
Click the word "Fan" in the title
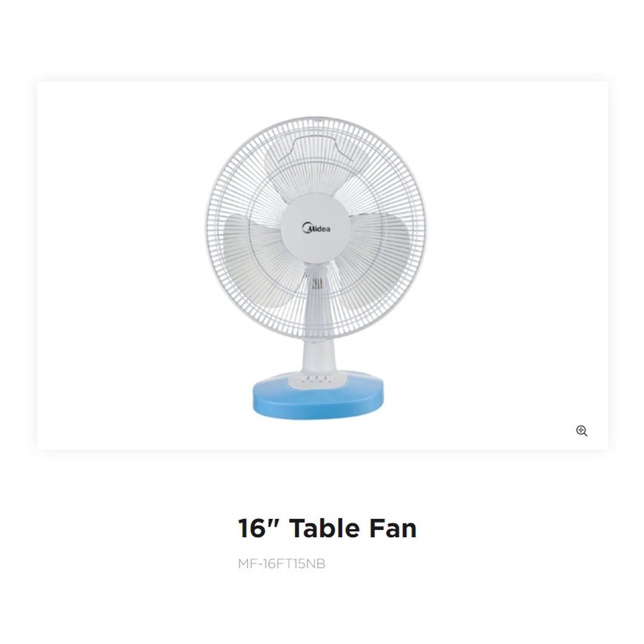click(x=393, y=528)
